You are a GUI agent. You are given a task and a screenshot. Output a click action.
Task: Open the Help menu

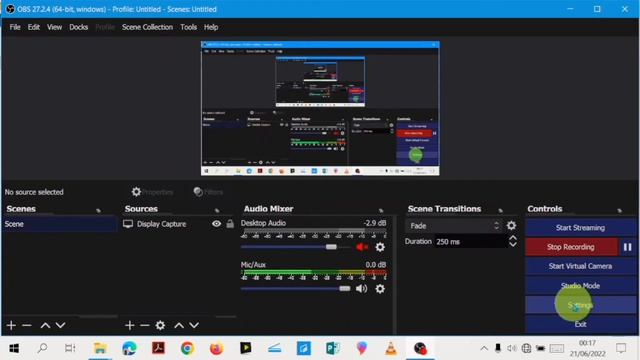tap(211, 27)
